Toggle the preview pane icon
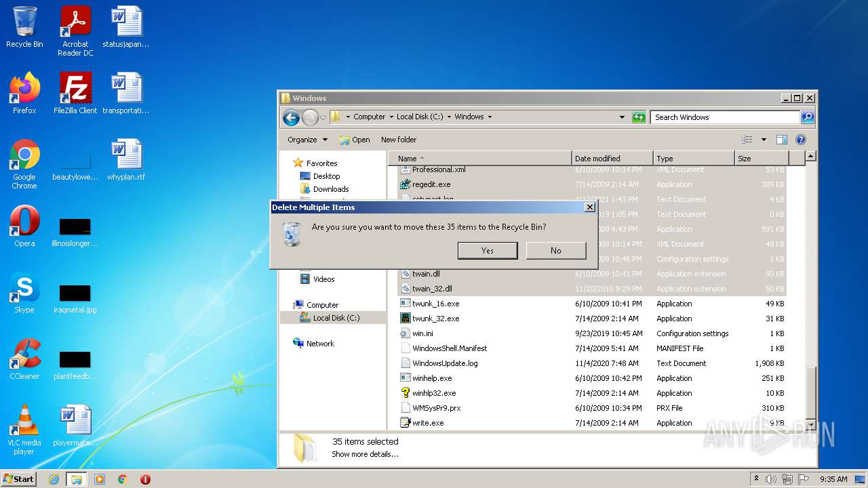 point(782,140)
